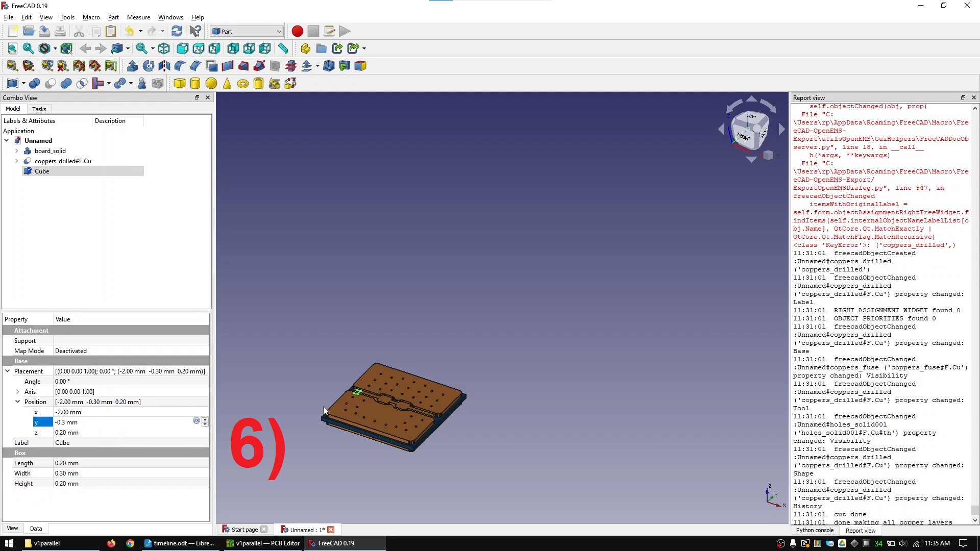
Task: Increment the y position spinner up
Action: coord(205,420)
